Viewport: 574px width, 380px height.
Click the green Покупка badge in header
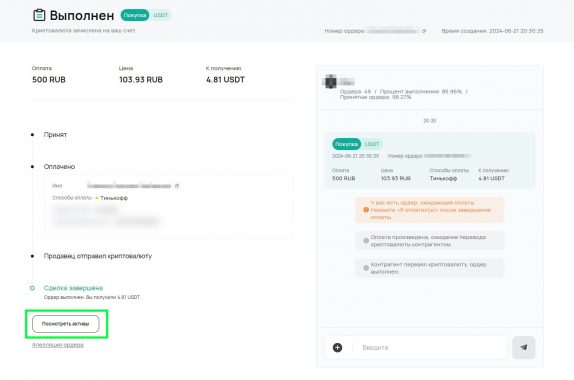(x=135, y=15)
